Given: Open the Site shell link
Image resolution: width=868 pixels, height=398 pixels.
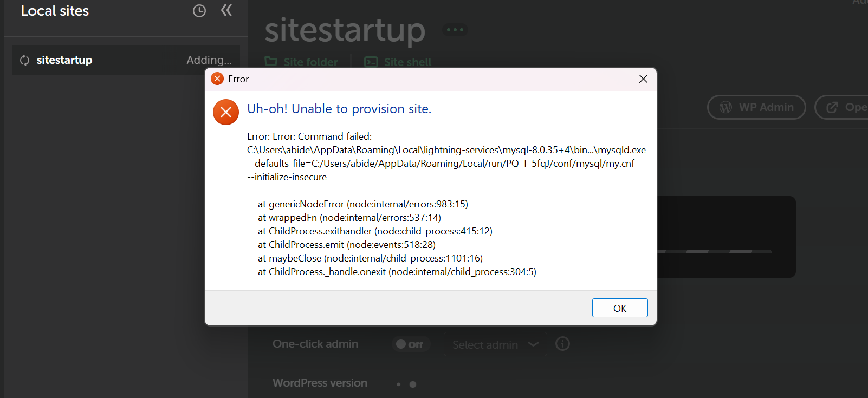Looking at the screenshot, I should tap(407, 62).
